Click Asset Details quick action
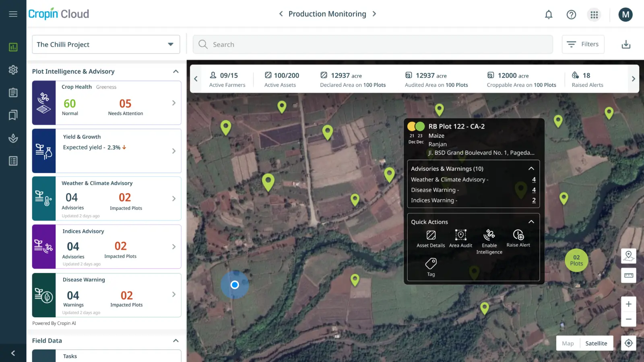The height and width of the screenshot is (362, 644). tap(431, 239)
